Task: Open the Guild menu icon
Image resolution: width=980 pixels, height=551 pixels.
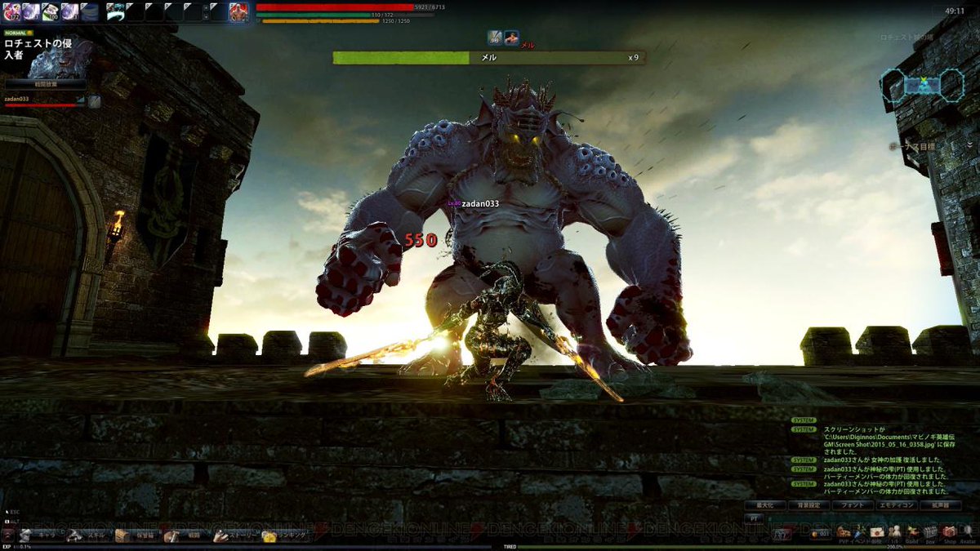Action: click(x=912, y=532)
